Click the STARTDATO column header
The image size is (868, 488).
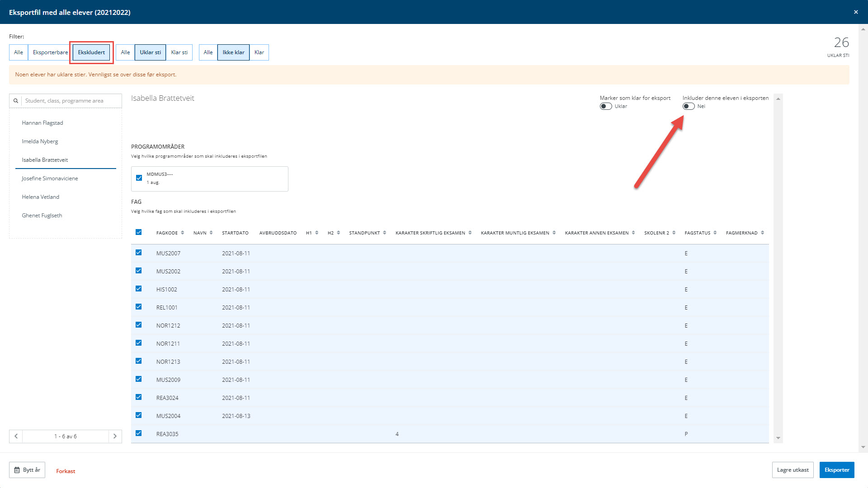coord(235,233)
